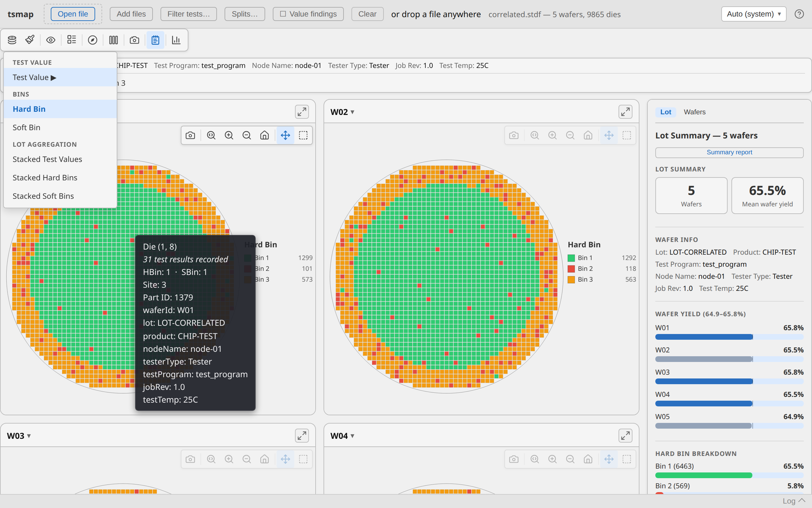The width and height of the screenshot is (812, 508).
Task: Open the list layout icon in toolbar
Action: pyautogui.click(x=71, y=40)
